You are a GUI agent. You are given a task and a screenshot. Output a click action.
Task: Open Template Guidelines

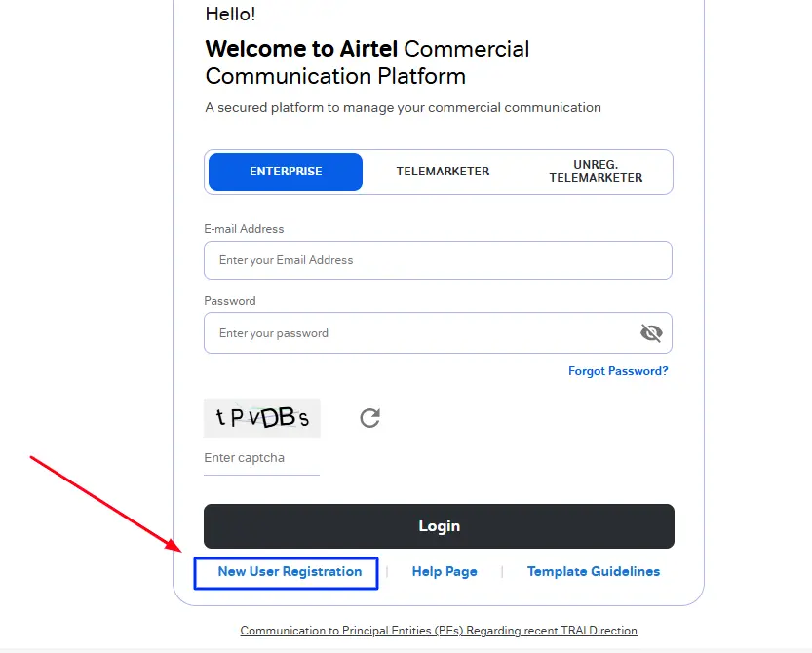point(594,572)
